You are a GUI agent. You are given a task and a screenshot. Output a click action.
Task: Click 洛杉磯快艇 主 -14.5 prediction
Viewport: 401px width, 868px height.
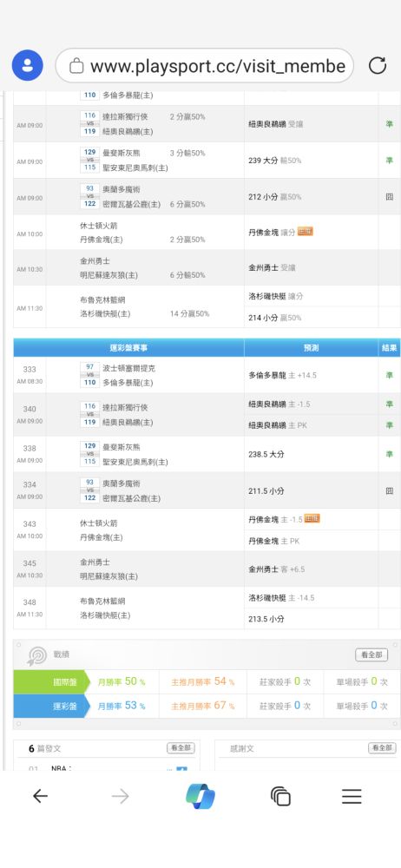(281, 598)
